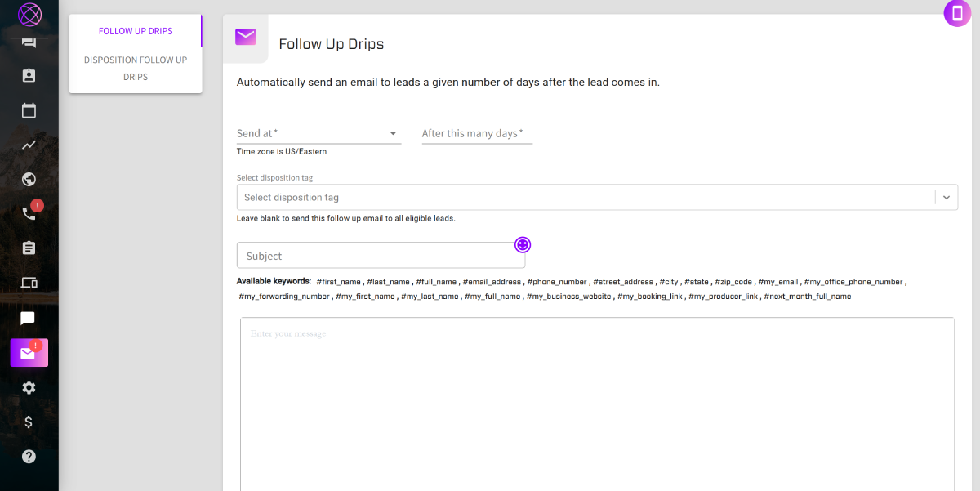This screenshot has height=491, width=980.
Task: Select the Follow Up Drips tab
Action: pos(135,31)
